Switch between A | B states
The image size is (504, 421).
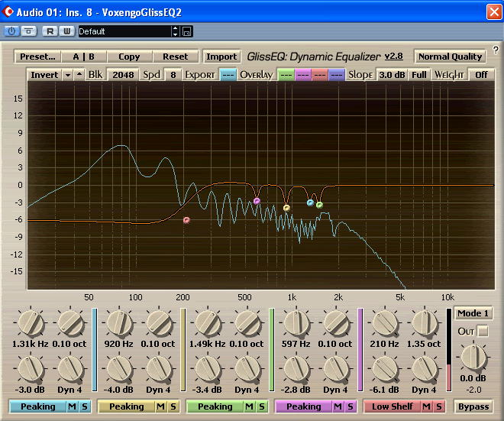click(83, 57)
